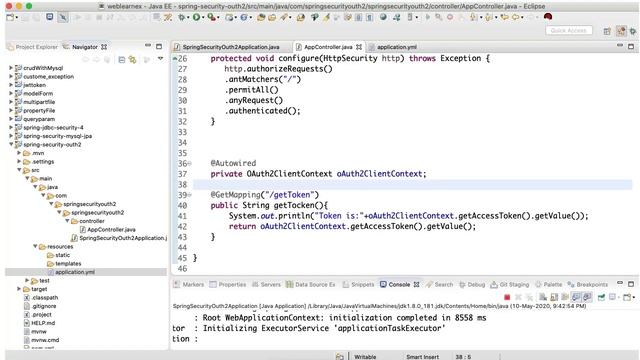Open the Markers tab
The image size is (640, 360).
[189, 284]
